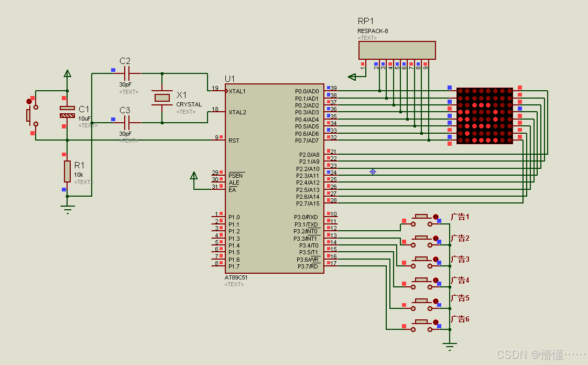This screenshot has height=365, width=588.
Task: Click the X1 reference label
Action: tap(181, 95)
